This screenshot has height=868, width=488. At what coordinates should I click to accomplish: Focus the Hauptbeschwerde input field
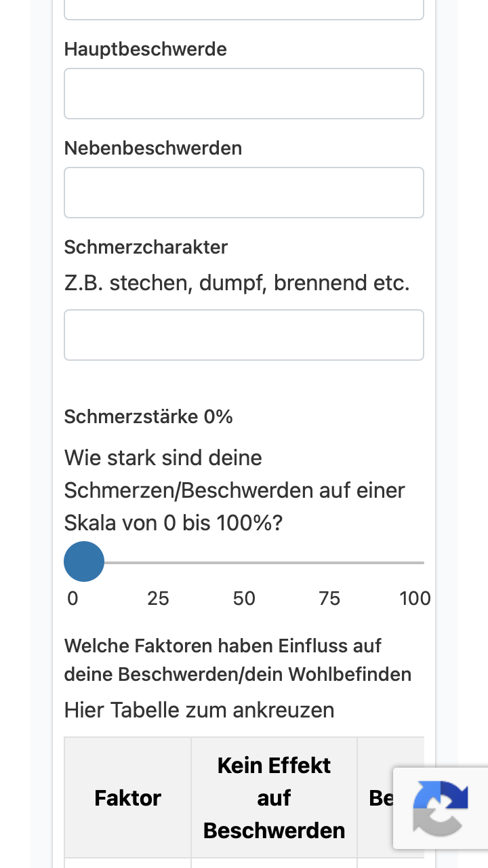(244, 94)
